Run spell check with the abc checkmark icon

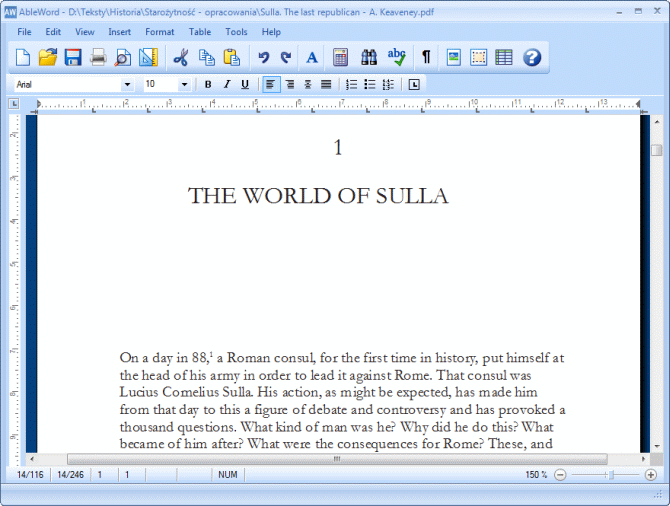tap(397, 57)
